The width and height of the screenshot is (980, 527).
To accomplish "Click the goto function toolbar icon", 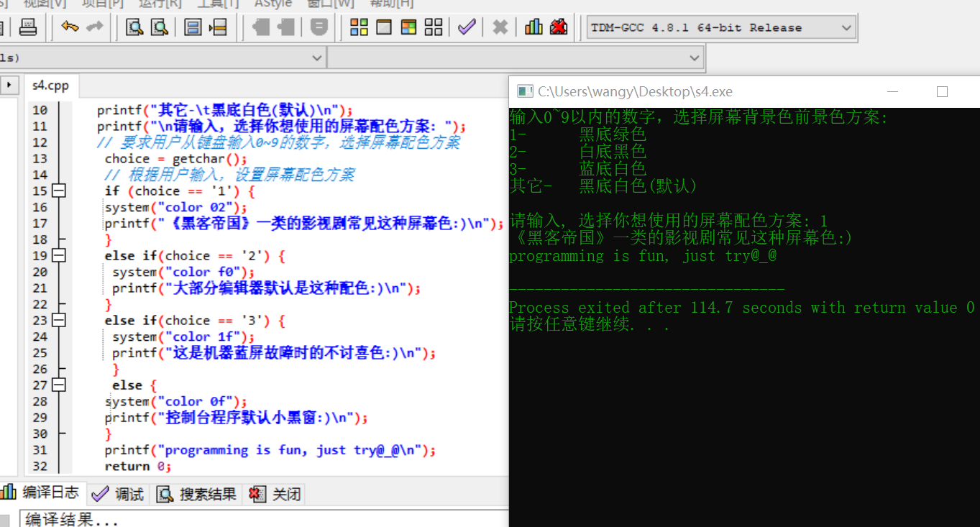I will pyautogui.click(x=193, y=27).
